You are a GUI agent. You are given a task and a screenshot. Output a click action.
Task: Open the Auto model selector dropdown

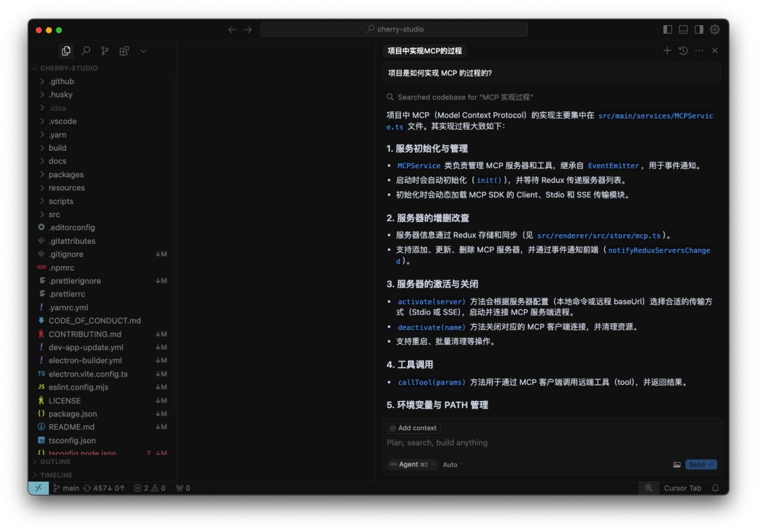(450, 464)
